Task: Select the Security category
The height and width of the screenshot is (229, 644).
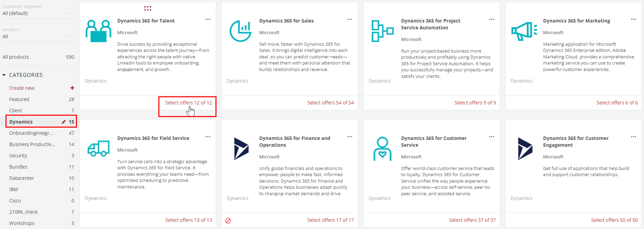Action: (41, 156)
